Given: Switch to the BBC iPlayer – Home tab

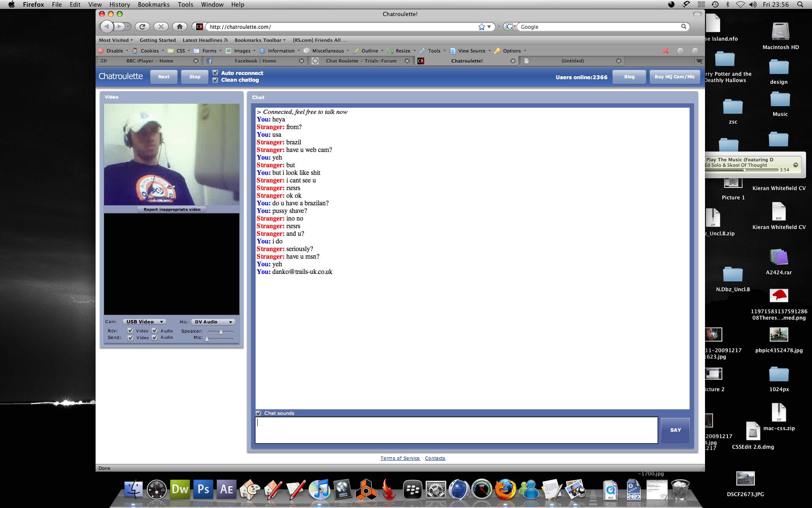Looking at the screenshot, I should (149, 61).
